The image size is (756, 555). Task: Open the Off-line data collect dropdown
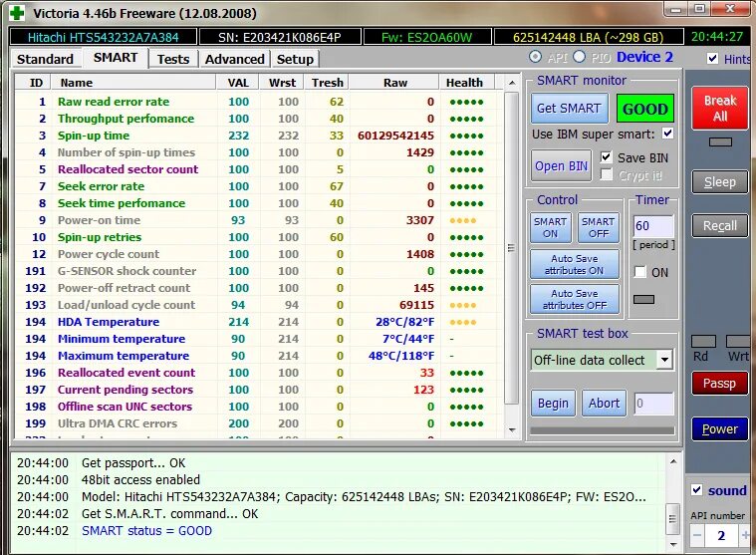664,360
